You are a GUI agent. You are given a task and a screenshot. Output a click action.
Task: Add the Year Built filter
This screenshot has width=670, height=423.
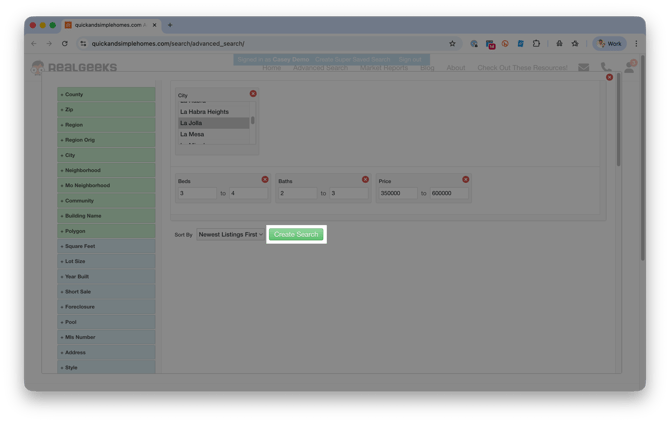point(106,276)
